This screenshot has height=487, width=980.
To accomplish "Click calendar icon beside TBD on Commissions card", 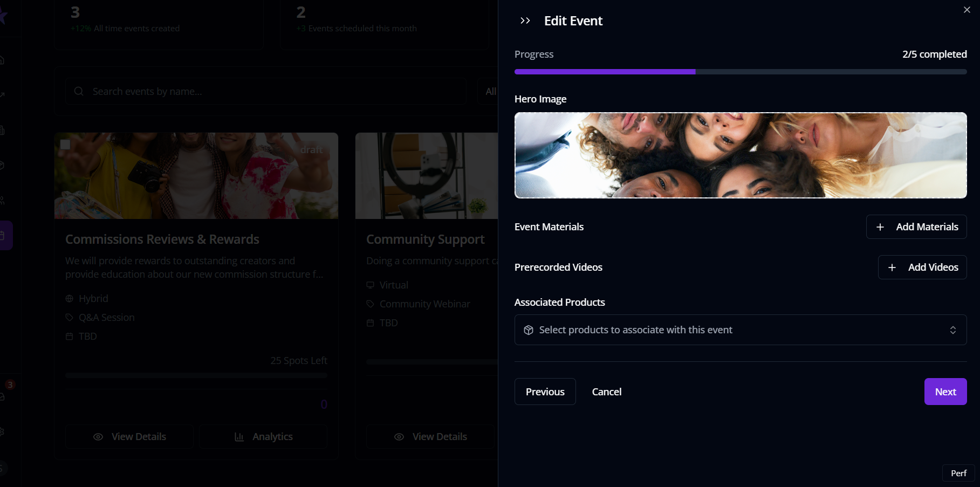I will (x=69, y=337).
